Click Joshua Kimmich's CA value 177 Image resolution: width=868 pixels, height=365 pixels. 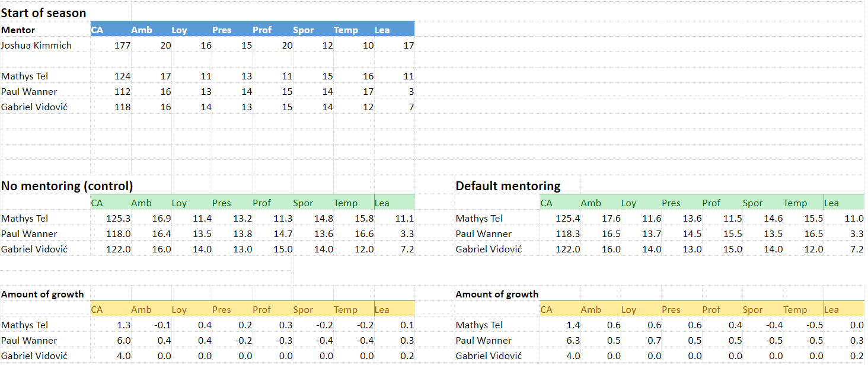click(122, 46)
